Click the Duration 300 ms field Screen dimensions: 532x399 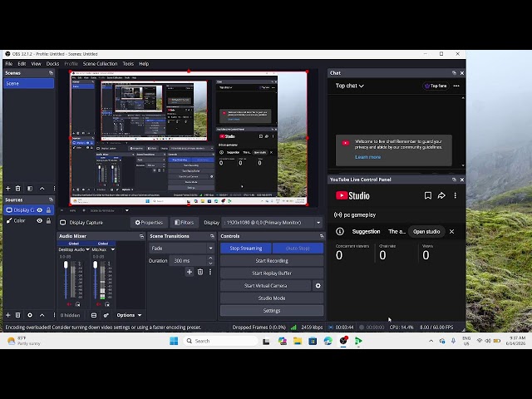188,260
